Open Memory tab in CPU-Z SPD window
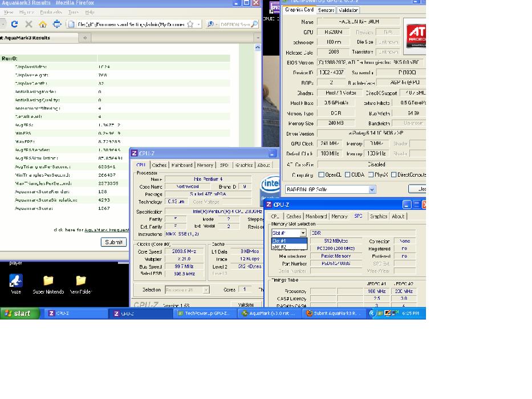This screenshot has height=399, width=532. tap(339, 216)
